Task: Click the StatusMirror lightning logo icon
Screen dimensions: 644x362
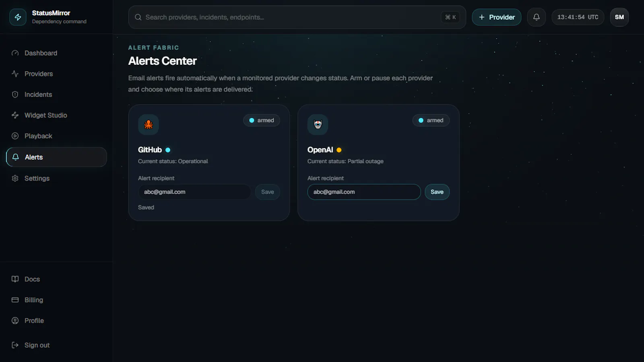Action: point(18,17)
